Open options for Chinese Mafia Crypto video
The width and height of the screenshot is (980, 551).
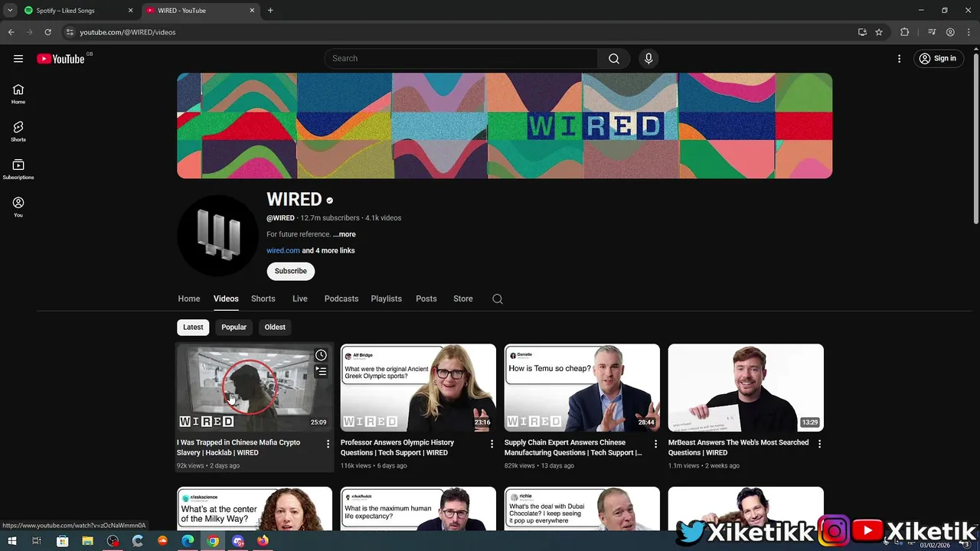click(x=328, y=444)
